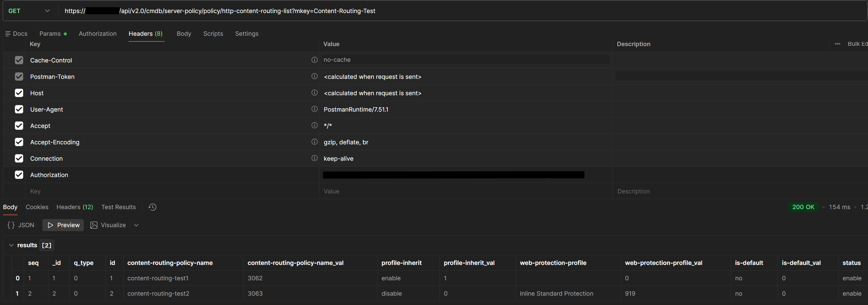868x305 pixels.
Task: Uncheck the User-Agent header checkbox
Action: [19, 109]
